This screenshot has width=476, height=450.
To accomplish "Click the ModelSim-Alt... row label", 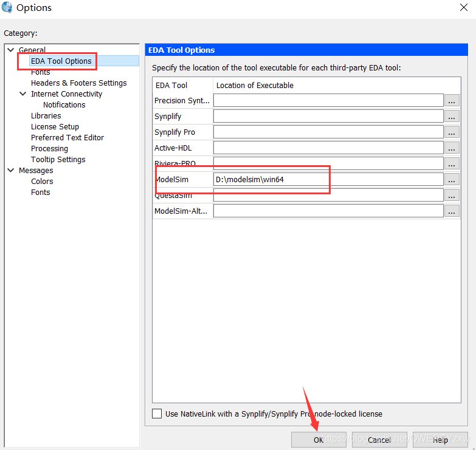I will pyautogui.click(x=181, y=211).
